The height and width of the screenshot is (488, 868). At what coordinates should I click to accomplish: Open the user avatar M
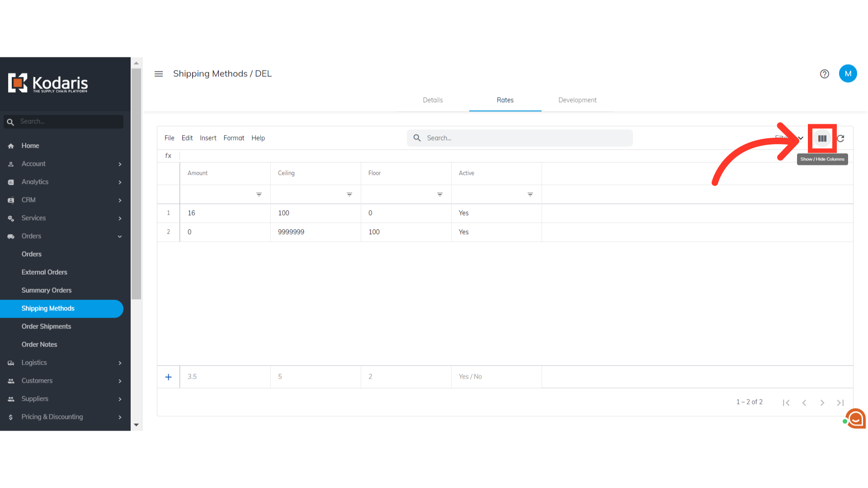848,74
